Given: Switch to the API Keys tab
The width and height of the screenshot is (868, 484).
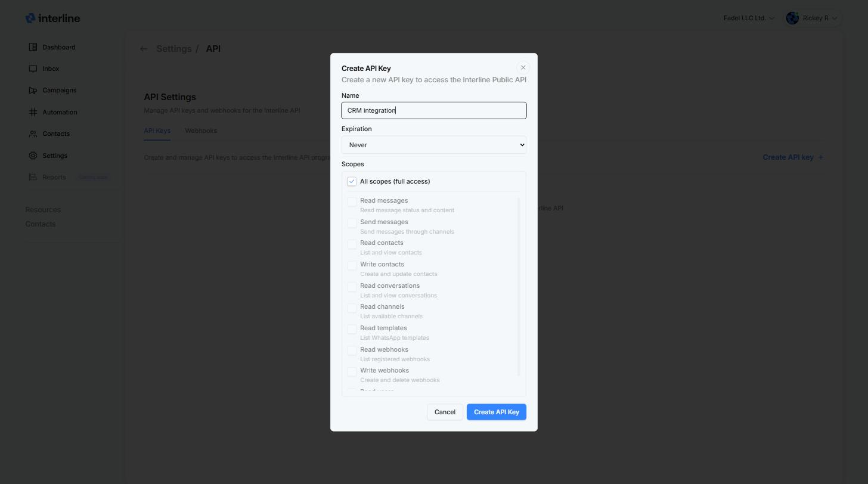Looking at the screenshot, I should click(x=157, y=131).
